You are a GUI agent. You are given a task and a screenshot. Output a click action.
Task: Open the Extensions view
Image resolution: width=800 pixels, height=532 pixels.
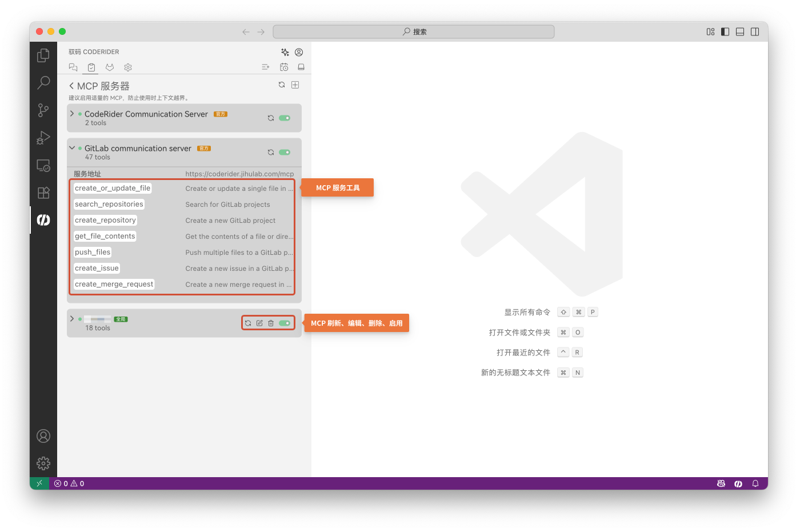[43, 193]
